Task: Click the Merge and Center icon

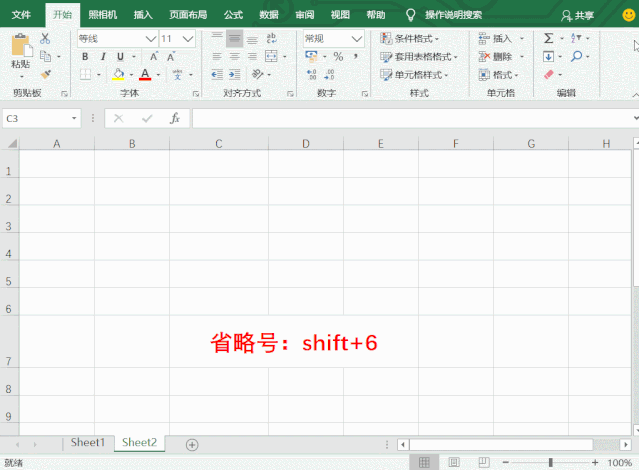Action: coord(271,56)
